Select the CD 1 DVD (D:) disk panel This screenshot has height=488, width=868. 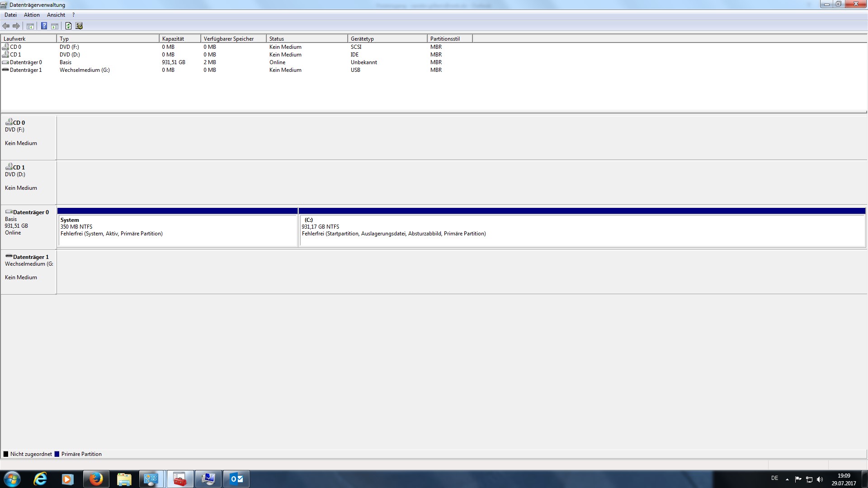coord(28,183)
